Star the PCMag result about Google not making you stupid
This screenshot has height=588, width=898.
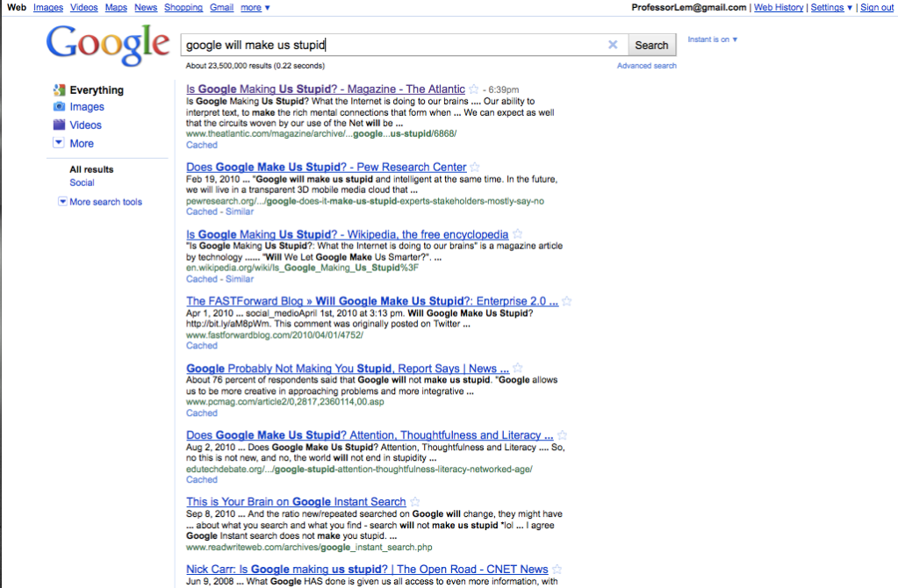(x=516, y=368)
